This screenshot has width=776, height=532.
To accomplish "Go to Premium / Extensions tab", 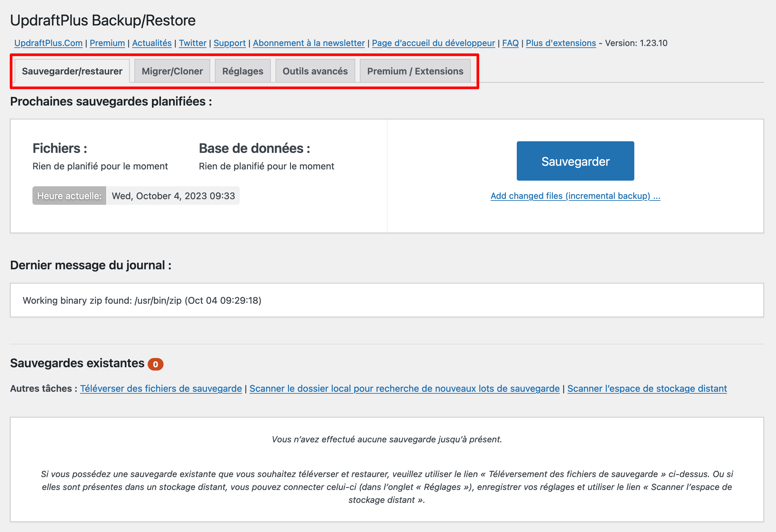I will point(415,71).
